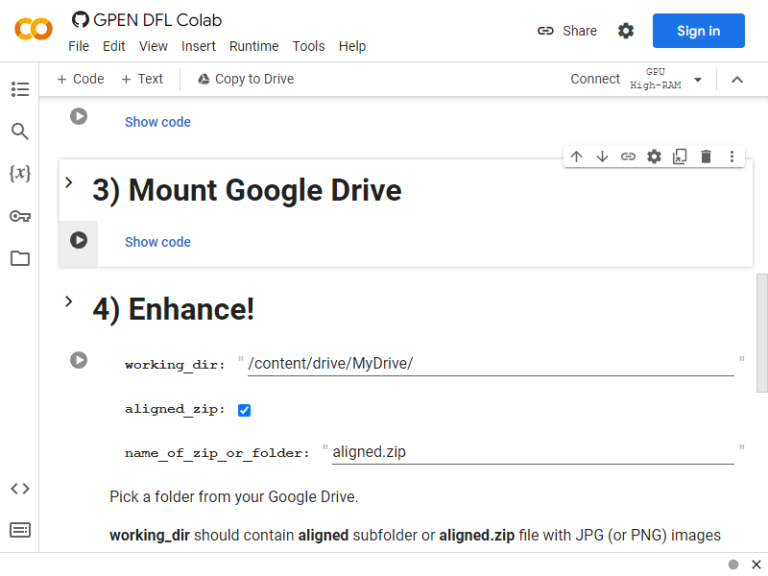Add a new Code cell

(x=80, y=79)
